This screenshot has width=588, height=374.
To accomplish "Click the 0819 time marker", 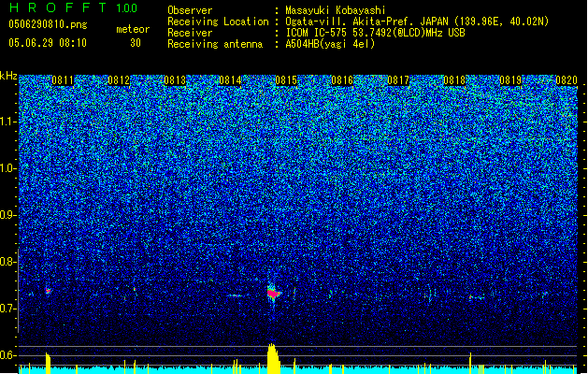I will click(x=510, y=80).
